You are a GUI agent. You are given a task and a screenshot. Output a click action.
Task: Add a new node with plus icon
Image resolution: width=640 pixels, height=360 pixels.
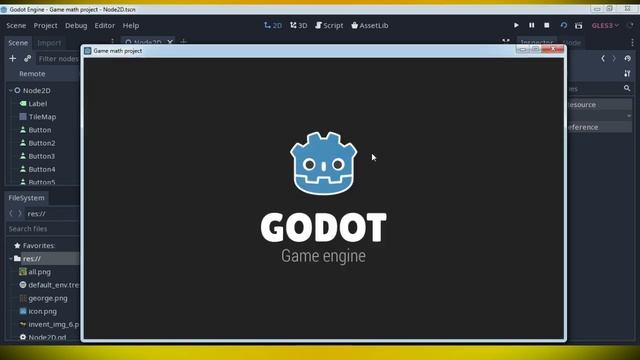tap(13, 59)
